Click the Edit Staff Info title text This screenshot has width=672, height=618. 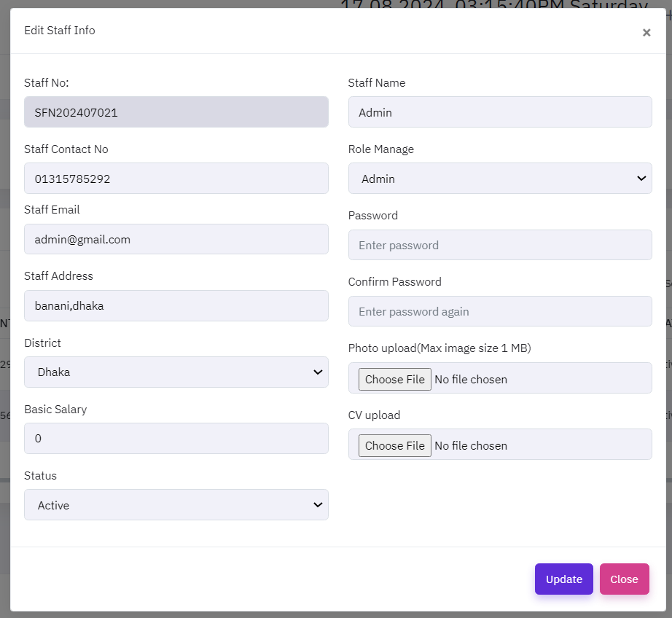tap(60, 31)
